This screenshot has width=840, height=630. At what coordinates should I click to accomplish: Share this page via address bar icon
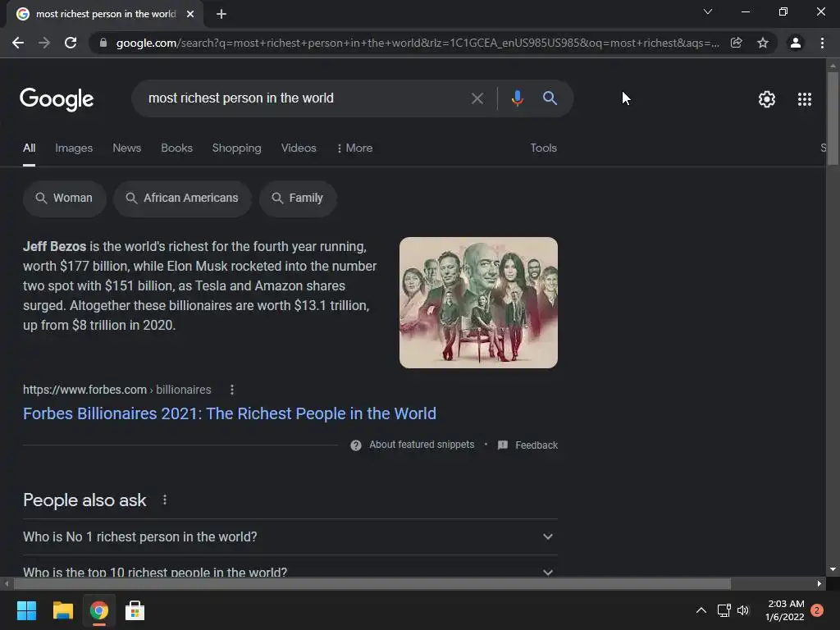tap(737, 43)
